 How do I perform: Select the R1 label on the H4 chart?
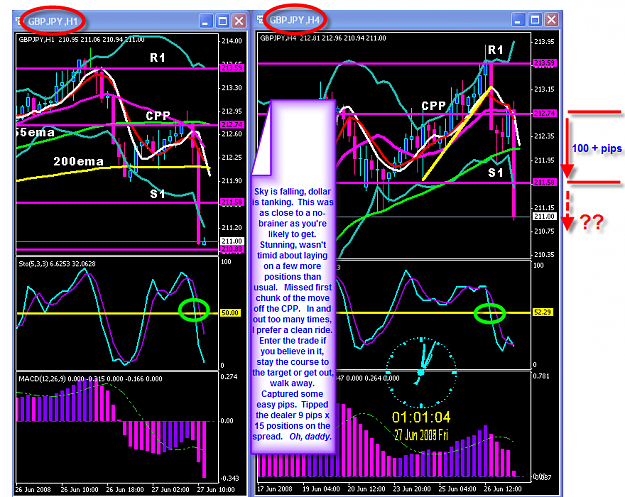(495, 50)
